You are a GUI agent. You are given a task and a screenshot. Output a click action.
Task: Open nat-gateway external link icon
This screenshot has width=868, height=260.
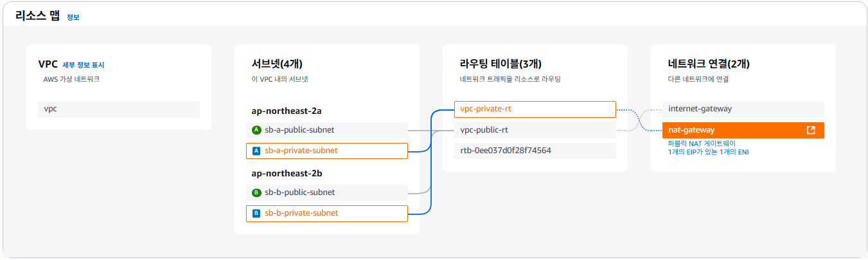click(811, 130)
